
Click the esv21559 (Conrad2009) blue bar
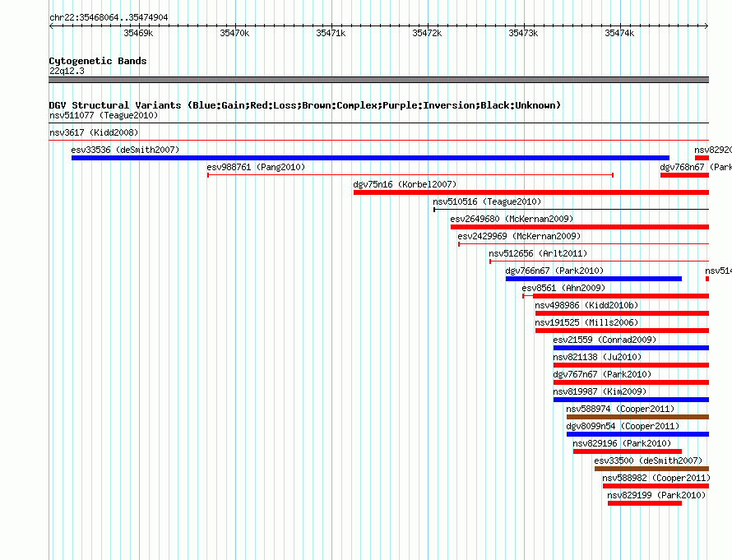point(631,348)
